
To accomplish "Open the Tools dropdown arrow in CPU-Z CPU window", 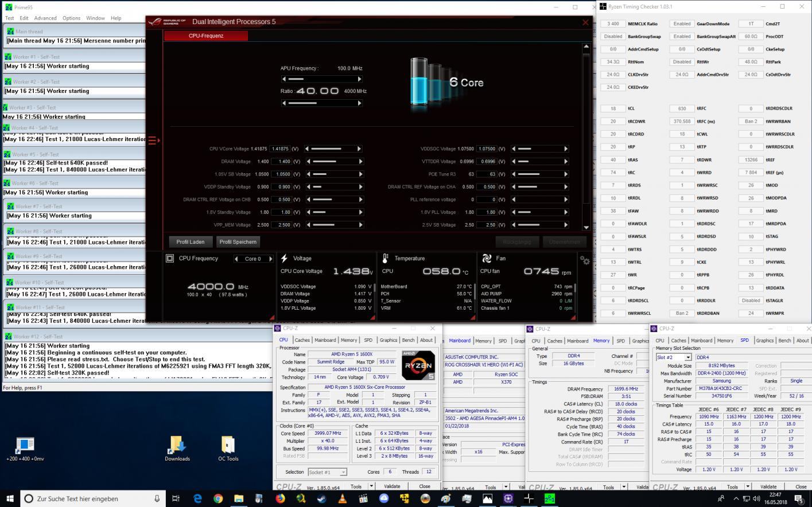I will coord(371,486).
